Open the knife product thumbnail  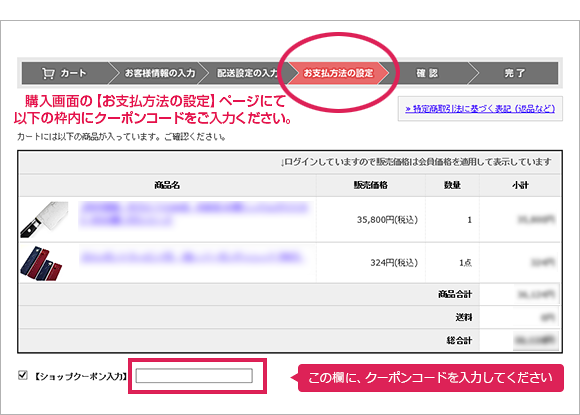tap(44, 219)
